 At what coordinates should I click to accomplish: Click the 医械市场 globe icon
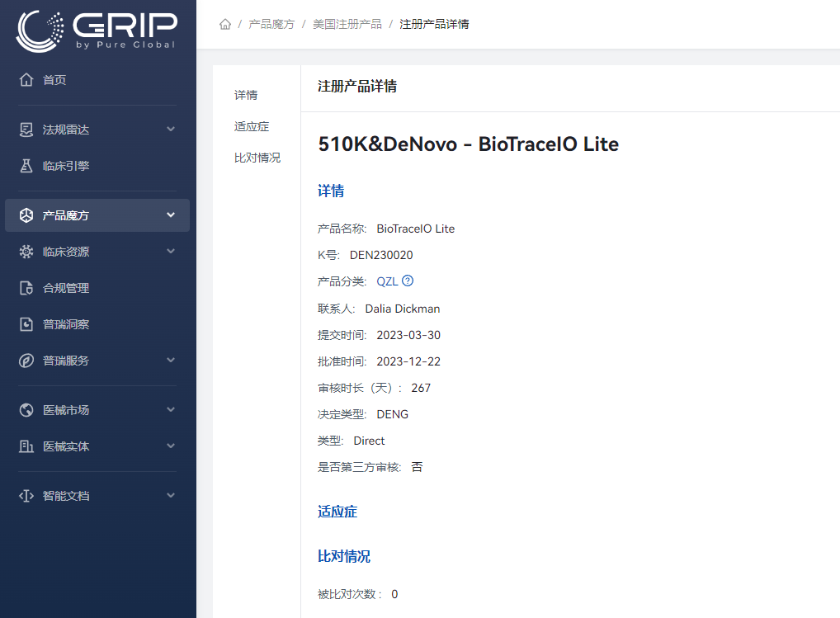tap(26, 410)
